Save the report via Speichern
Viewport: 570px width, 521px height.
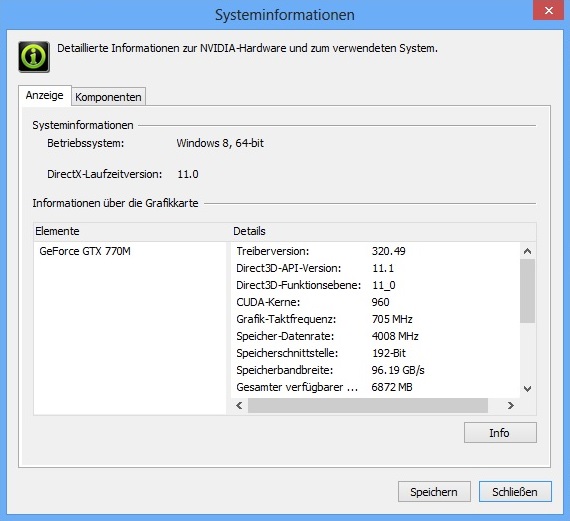coord(434,492)
